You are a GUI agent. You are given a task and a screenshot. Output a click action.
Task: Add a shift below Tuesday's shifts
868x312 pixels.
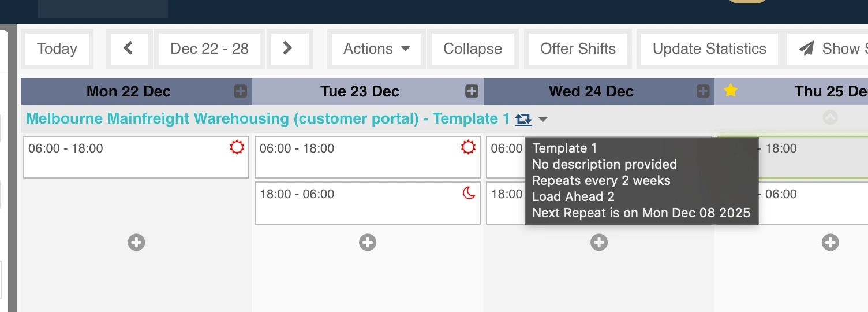[x=368, y=243]
